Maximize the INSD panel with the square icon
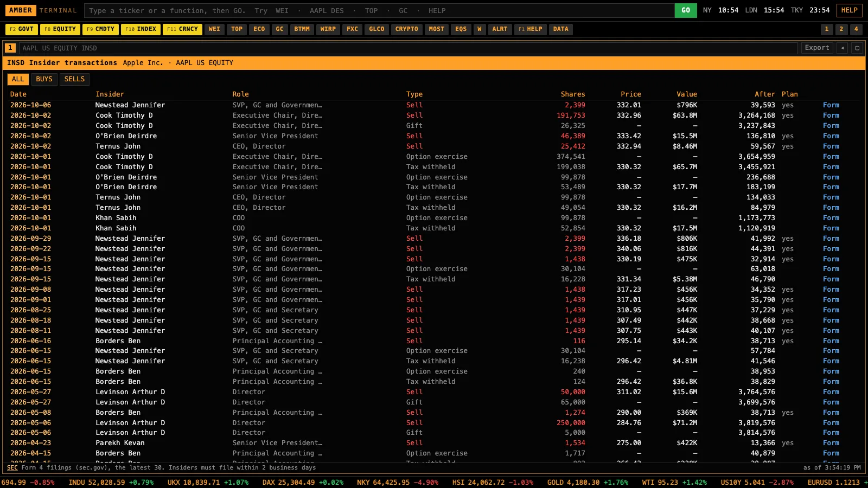Image resolution: width=868 pixels, height=488 pixels. pyautogui.click(x=857, y=48)
